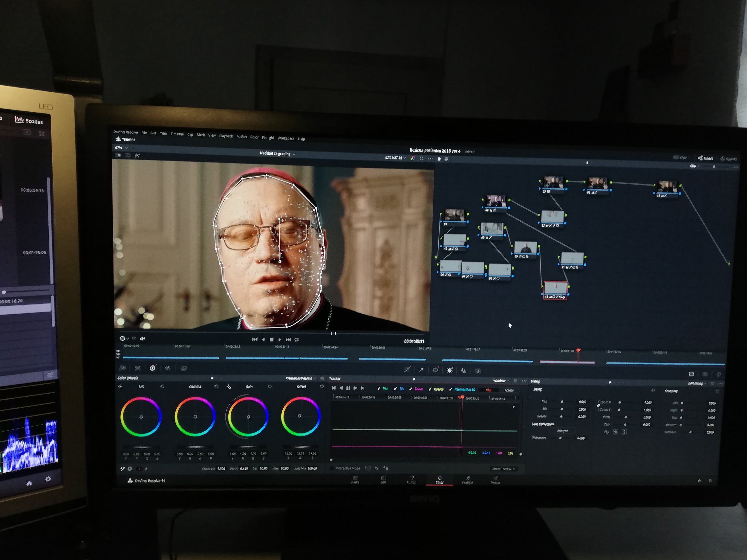Reset the Offset color wheel
This screenshot has width=747, height=560.
tap(322, 386)
